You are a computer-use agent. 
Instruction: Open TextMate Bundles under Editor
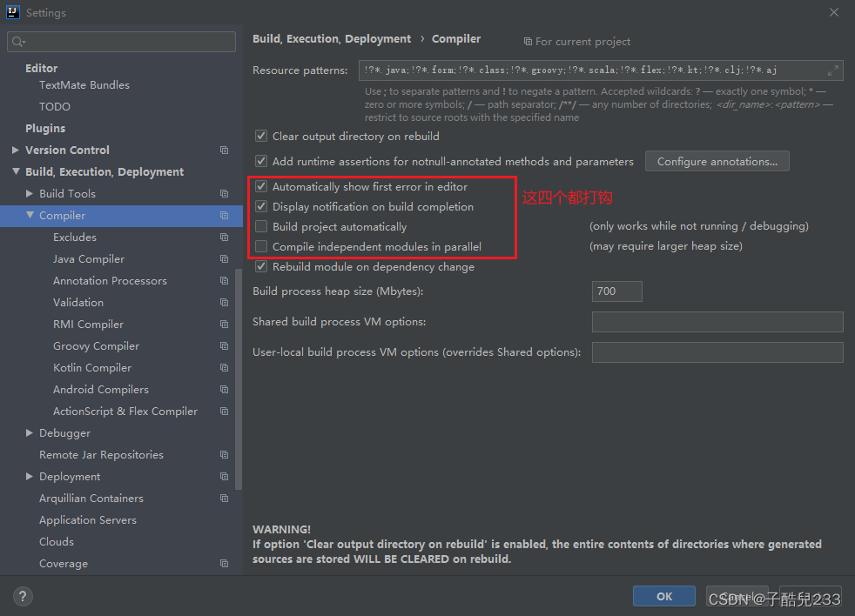(x=84, y=84)
